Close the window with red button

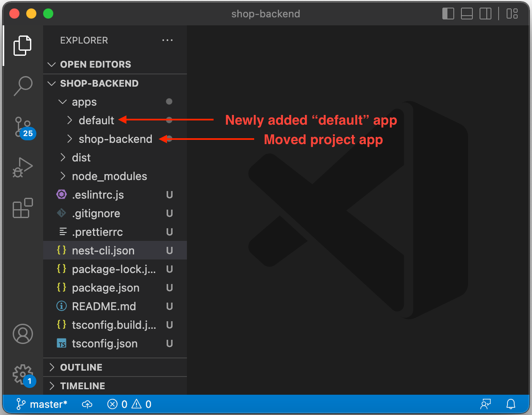coord(14,14)
